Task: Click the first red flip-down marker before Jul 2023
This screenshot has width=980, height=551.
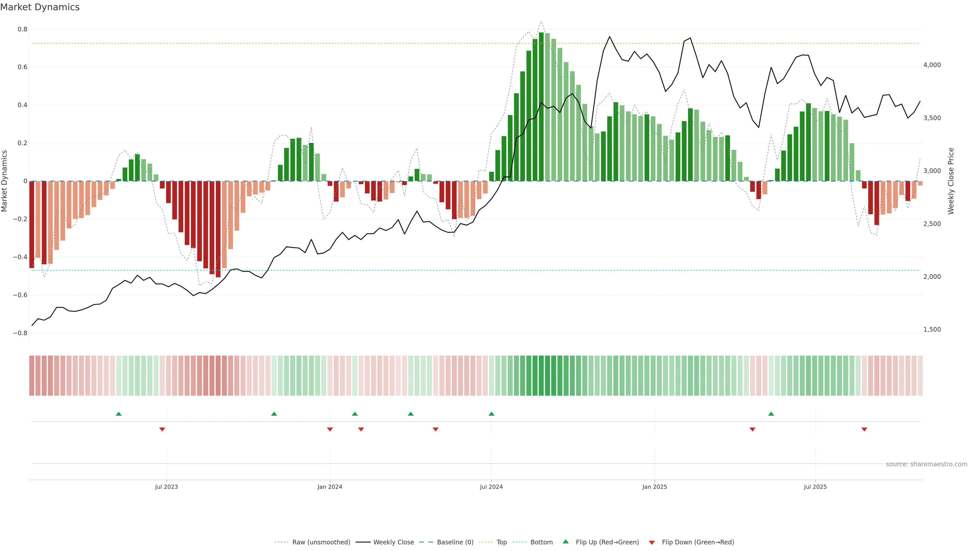Action: 162,429
